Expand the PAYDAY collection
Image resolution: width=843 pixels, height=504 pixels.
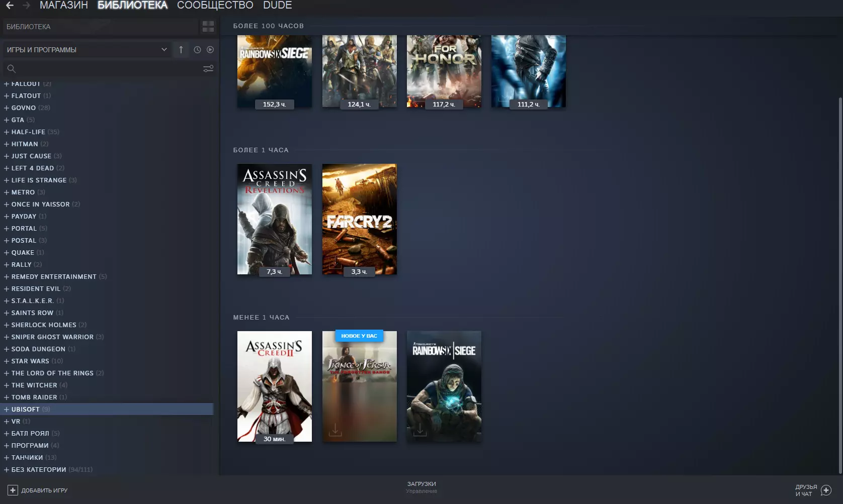[x=7, y=216]
